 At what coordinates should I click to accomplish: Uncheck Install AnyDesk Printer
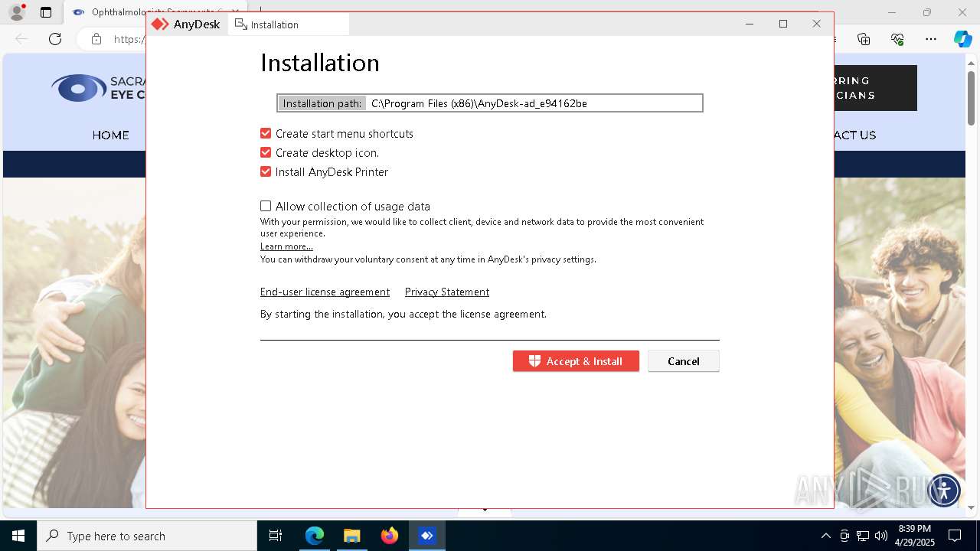coord(266,171)
